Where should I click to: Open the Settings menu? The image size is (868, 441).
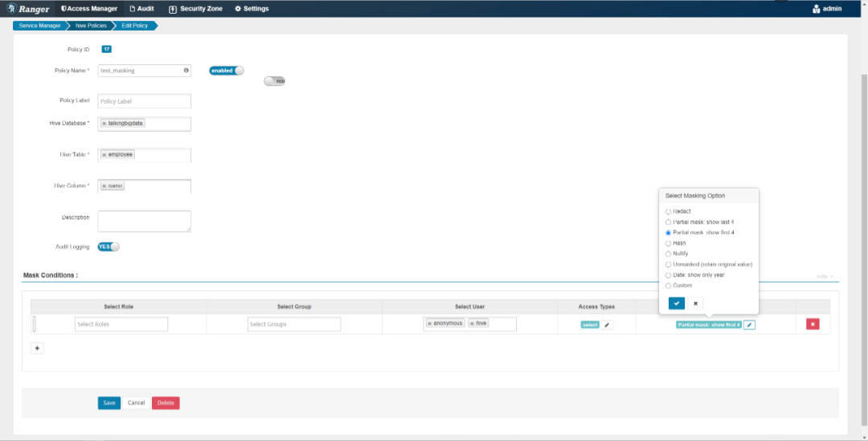pos(252,8)
